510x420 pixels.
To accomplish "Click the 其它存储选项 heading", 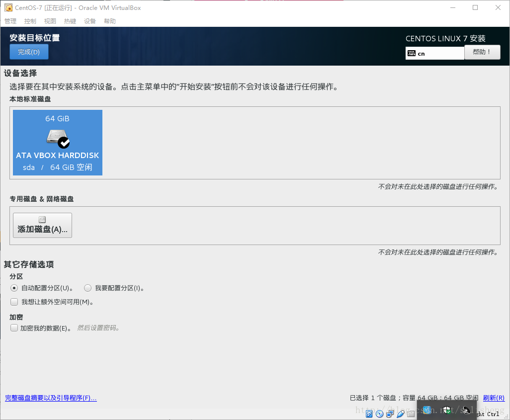I will coord(29,264).
